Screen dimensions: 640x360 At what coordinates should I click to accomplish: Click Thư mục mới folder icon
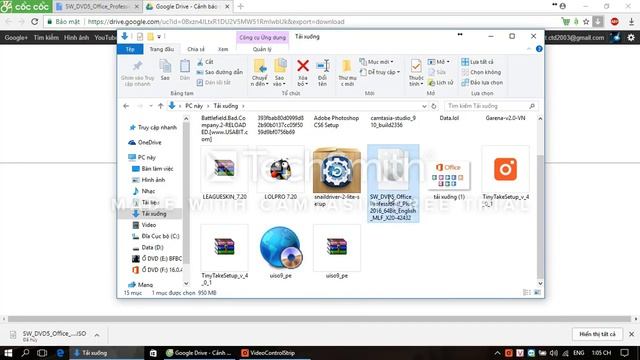[x=347, y=66]
